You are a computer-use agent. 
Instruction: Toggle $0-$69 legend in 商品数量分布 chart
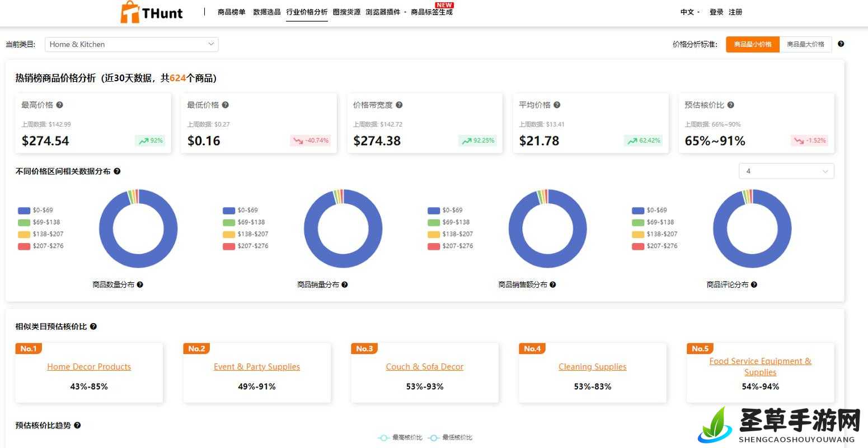35,211
